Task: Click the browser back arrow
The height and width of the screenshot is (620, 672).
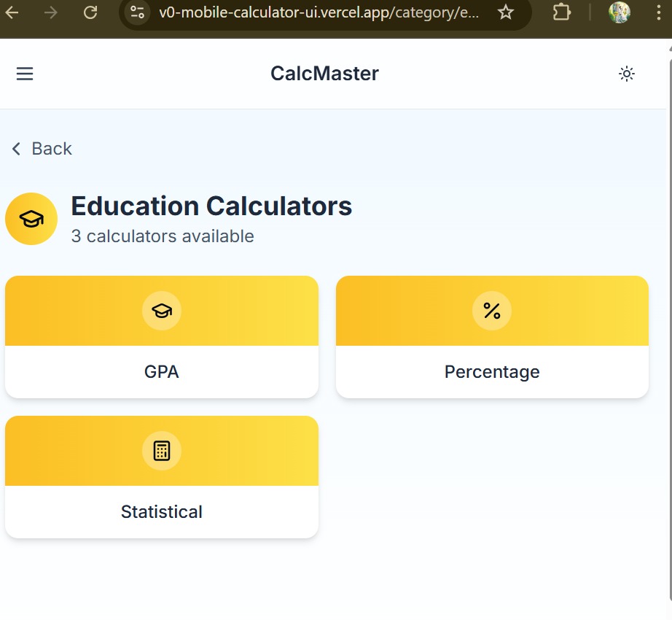Action: tap(12, 12)
